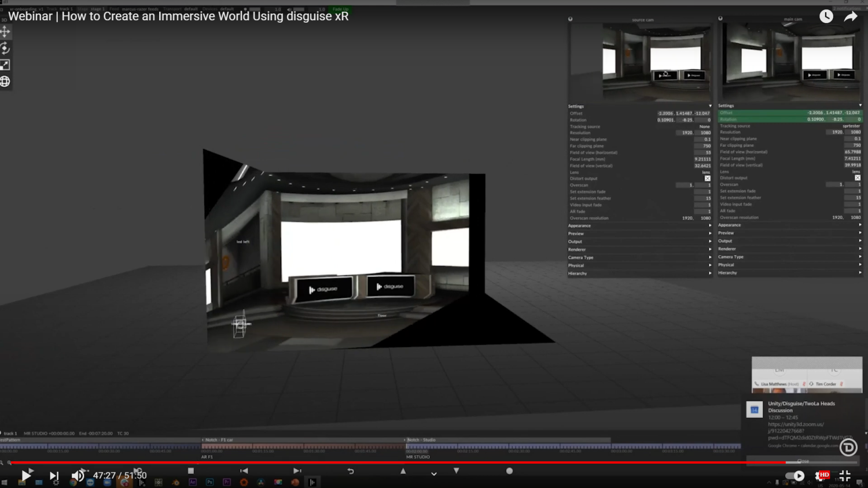The width and height of the screenshot is (868, 488).
Task: Click the disguise stop transport button
Action: point(191,471)
